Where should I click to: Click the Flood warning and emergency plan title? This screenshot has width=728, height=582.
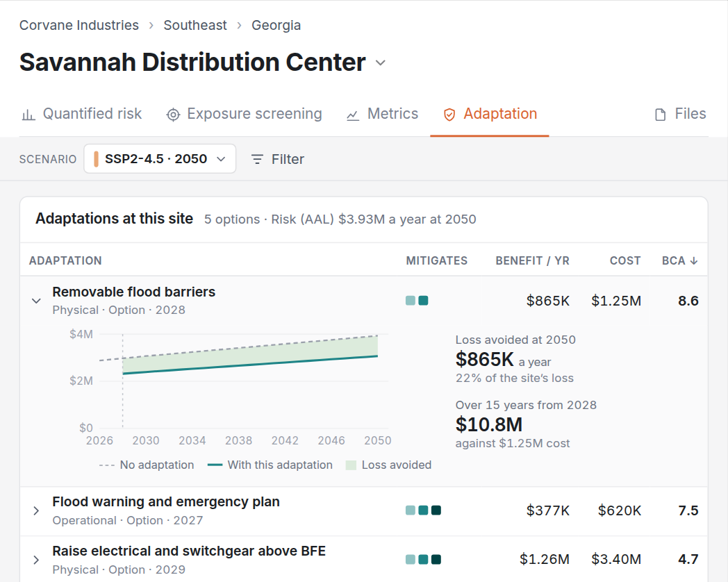pos(166,501)
